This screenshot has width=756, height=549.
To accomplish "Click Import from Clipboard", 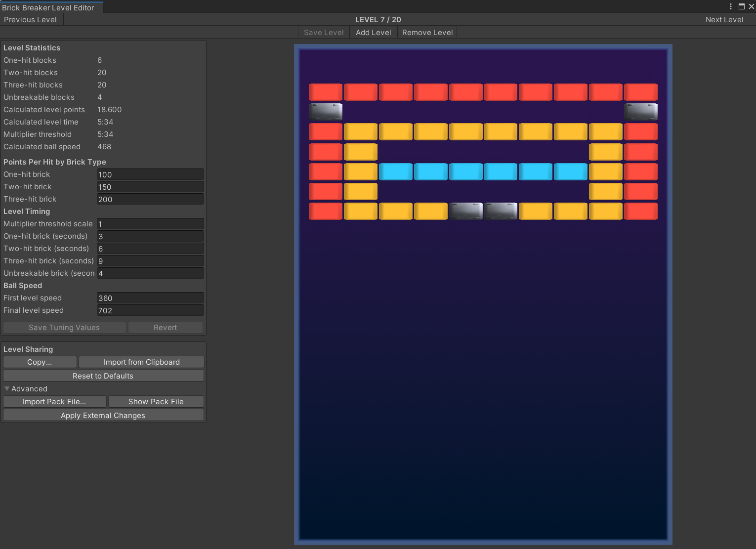I will (142, 362).
